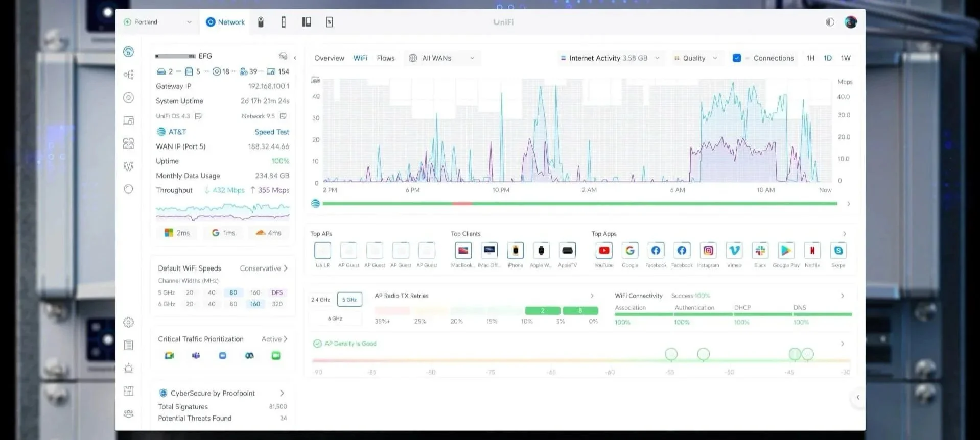Open the floorplan map icon in sidebar
Screen dimensions: 980x440
129,391
